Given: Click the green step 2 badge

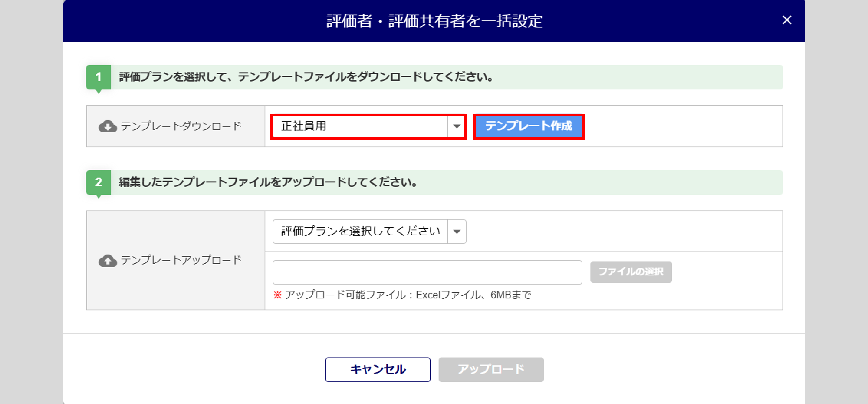Looking at the screenshot, I should [99, 182].
